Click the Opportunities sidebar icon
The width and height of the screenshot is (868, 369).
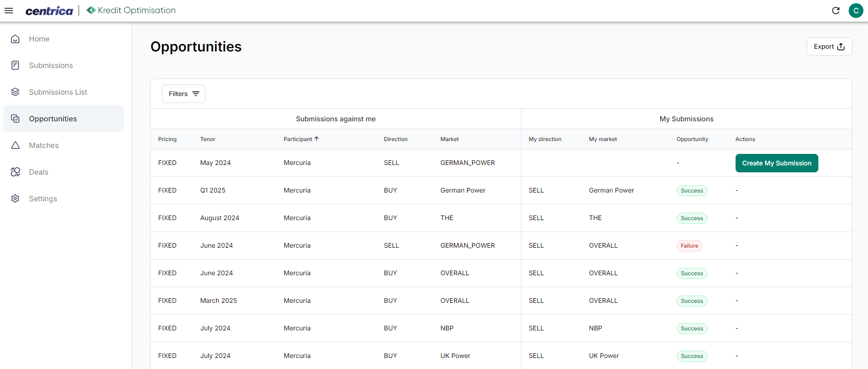(x=15, y=119)
